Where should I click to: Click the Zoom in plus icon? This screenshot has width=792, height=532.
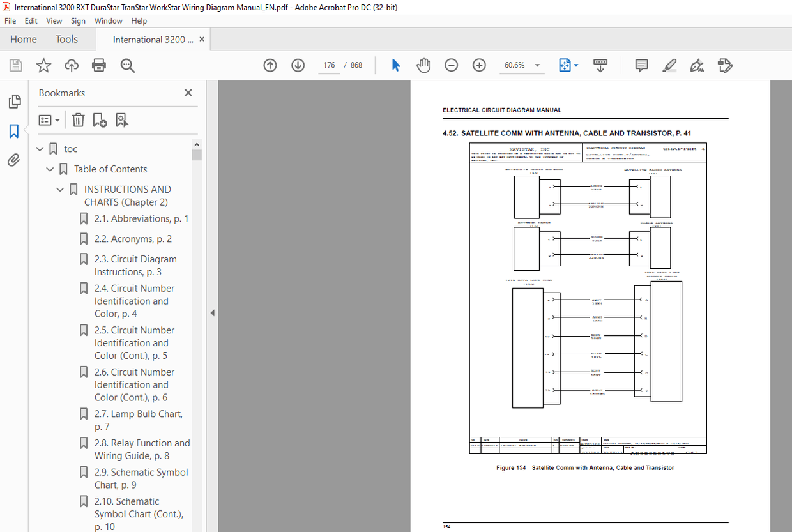pos(479,65)
